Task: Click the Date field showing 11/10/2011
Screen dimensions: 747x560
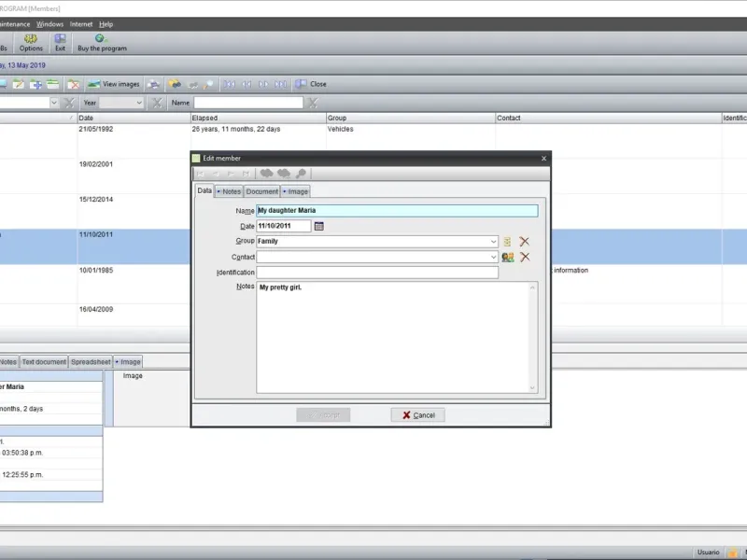Action: [x=284, y=226]
